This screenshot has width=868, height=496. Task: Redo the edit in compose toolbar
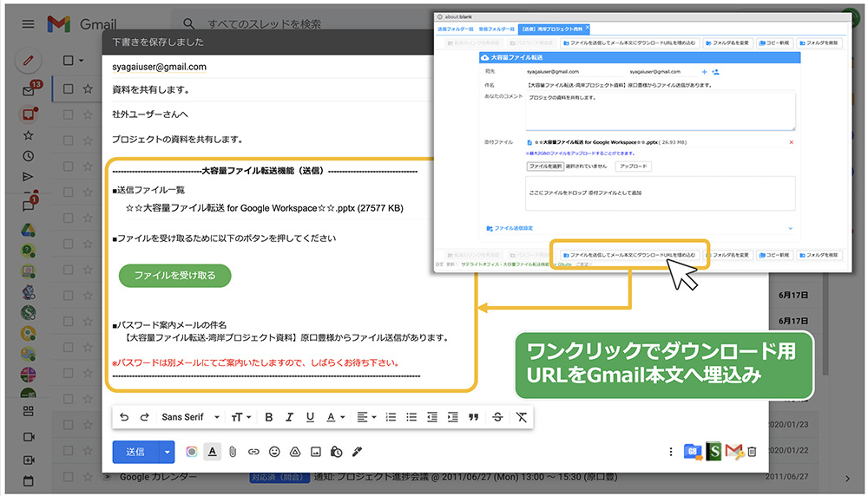pyautogui.click(x=144, y=417)
